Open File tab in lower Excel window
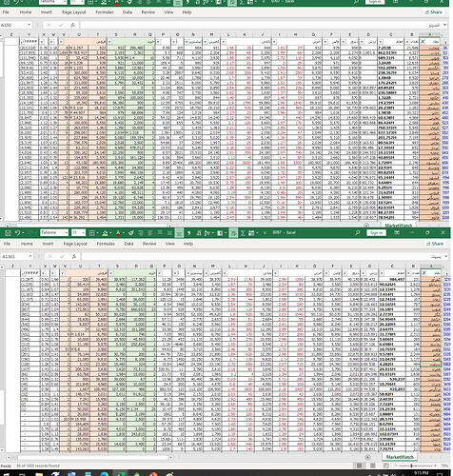 click(x=7, y=244)
